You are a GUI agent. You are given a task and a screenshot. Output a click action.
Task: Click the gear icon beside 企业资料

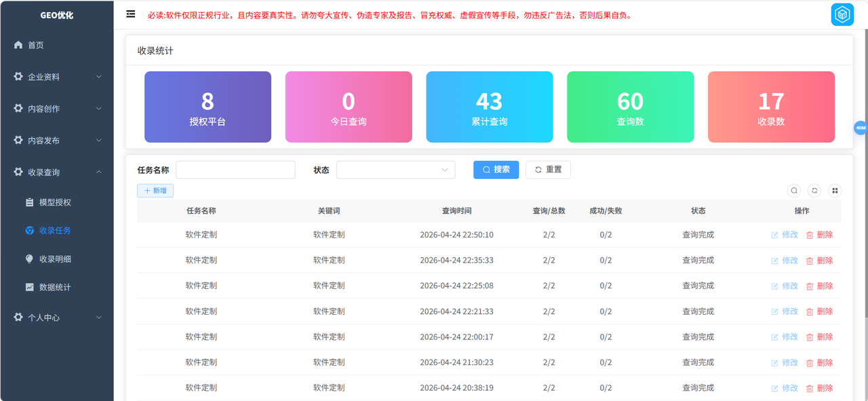(18, 77)
